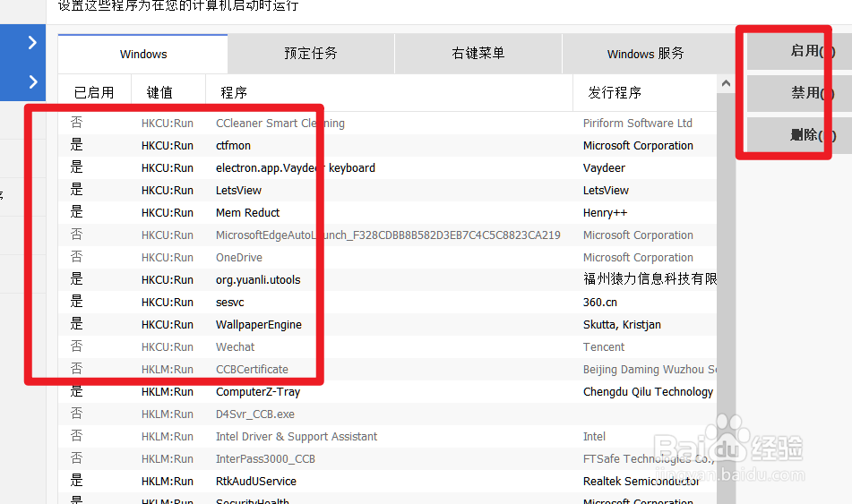Select the CCBCertificate entry

(252, 370)
